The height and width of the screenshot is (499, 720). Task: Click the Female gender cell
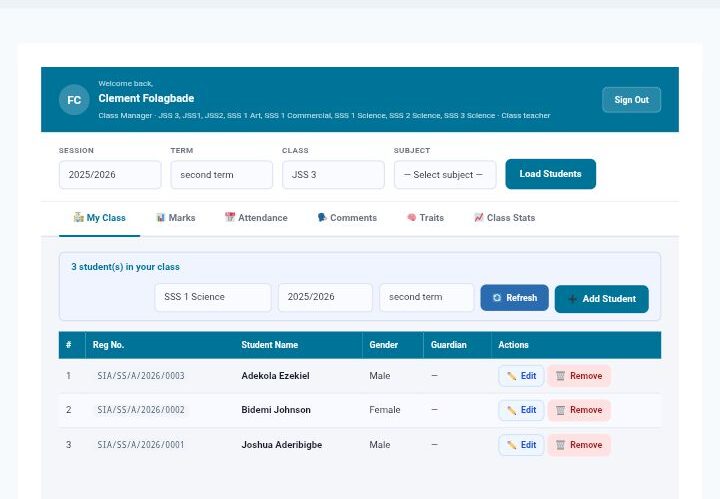[385, 409]
